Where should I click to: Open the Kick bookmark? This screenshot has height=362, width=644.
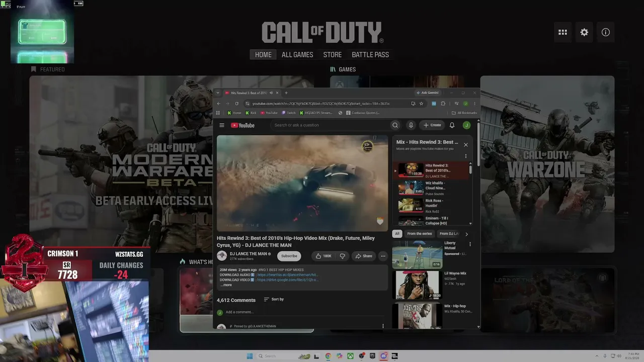click(251, 113)
